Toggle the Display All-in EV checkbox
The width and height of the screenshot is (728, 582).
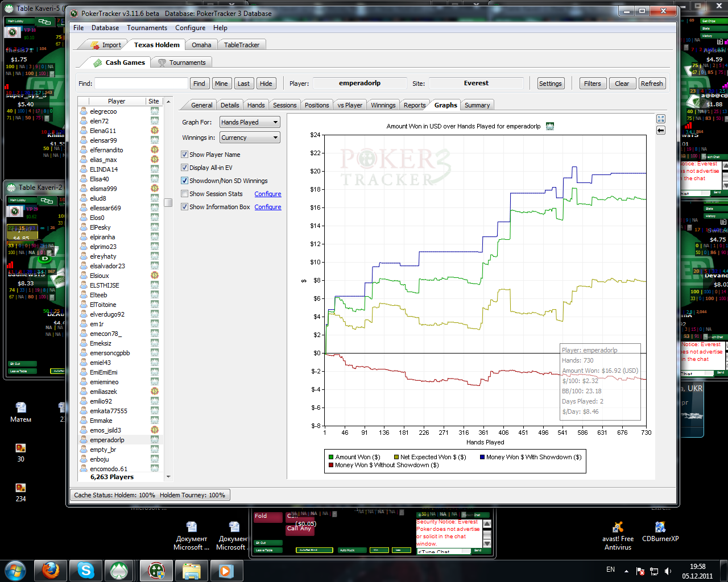pyautogui.click(x=184, y=168)
